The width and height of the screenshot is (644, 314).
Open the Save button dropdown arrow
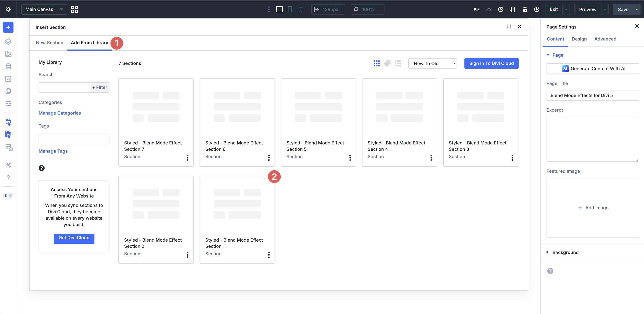pos(637,9)
